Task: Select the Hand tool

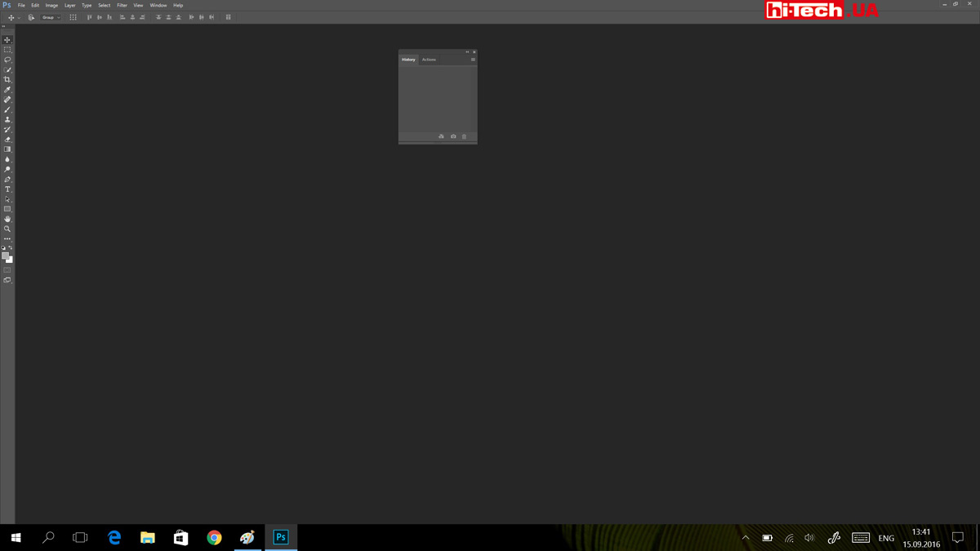Action: click(7, 219)
